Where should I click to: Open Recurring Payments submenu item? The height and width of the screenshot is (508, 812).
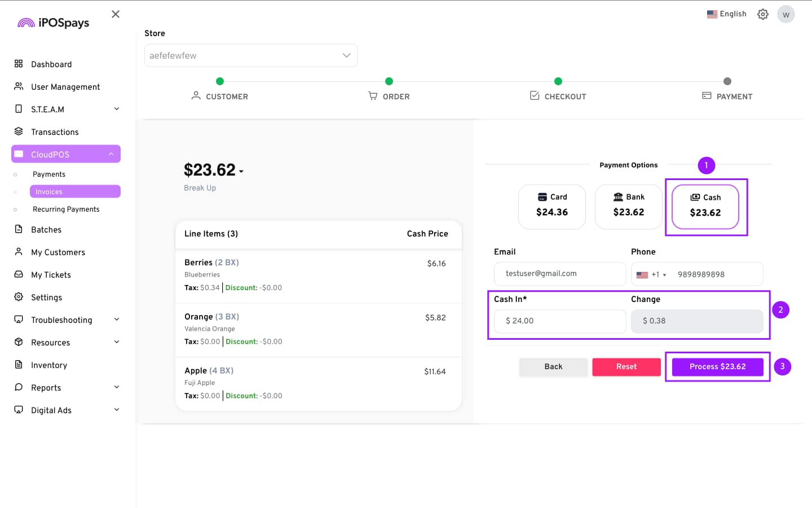[66, 209]
